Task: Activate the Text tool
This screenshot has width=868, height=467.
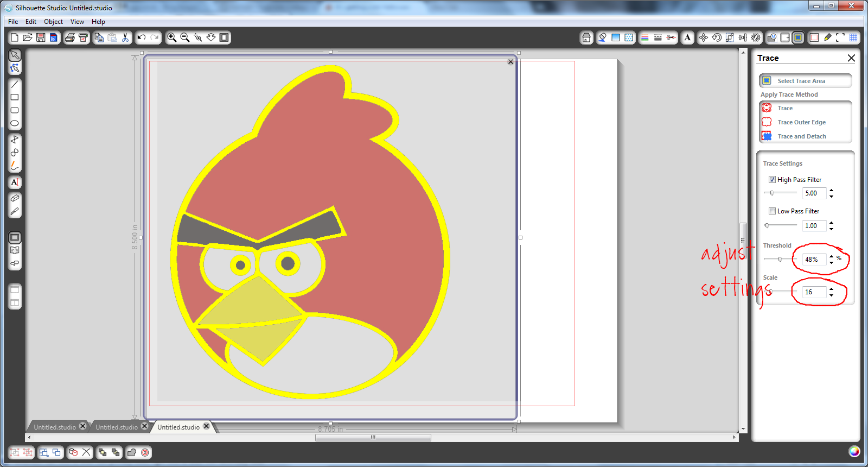Action: point(15,182)
